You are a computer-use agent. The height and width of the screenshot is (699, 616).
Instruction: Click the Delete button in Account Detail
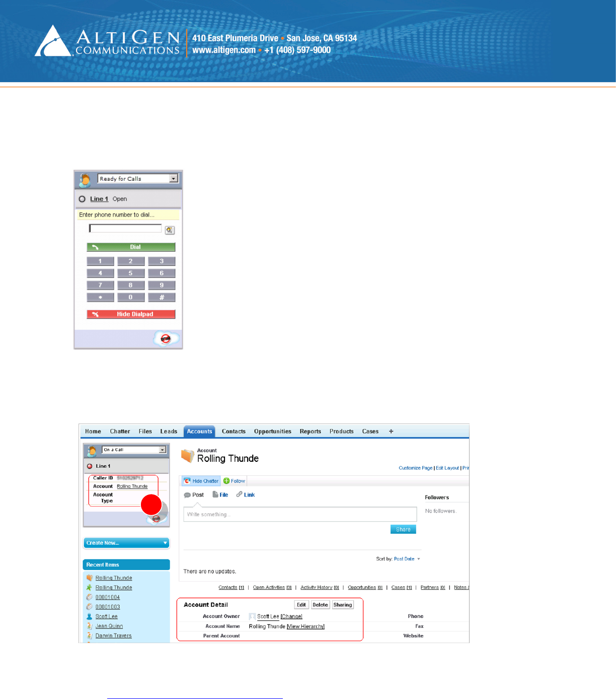pos(320,605)
